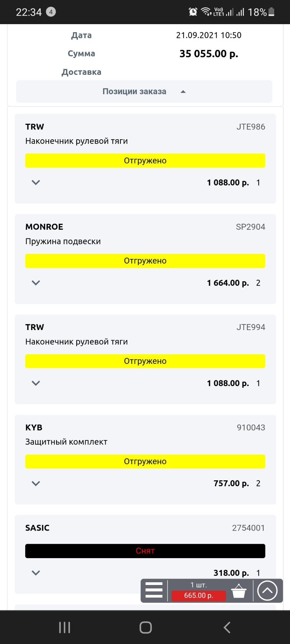This screenshot has height=644, width=290.
Task: Expand details of SASIC 2754001 item
Action: (x=36, y=573)
